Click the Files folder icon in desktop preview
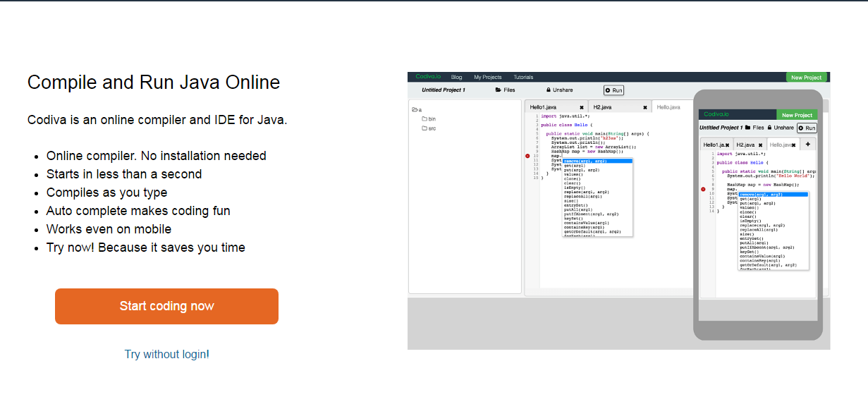Viewport: 868px width, 397px height. coord(499,90)
